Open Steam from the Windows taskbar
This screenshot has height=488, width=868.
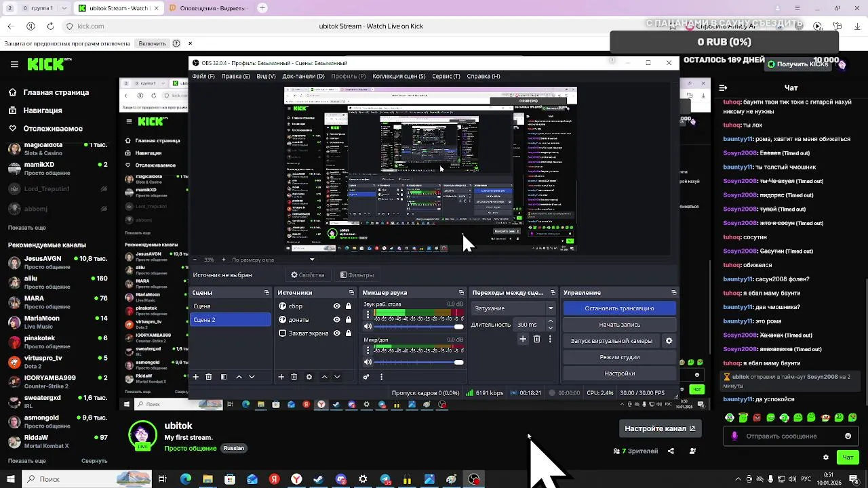[318, 479]
